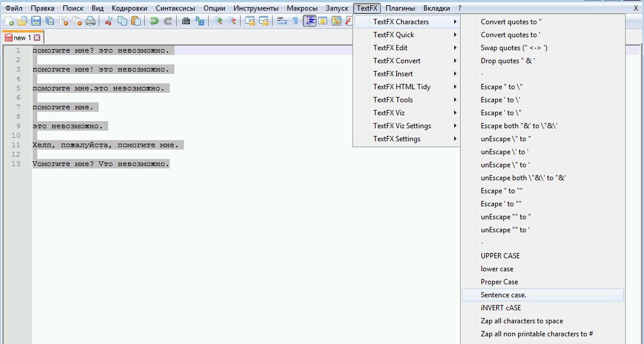
Task: Save the current file via toolbar
Action: point(36,21)
